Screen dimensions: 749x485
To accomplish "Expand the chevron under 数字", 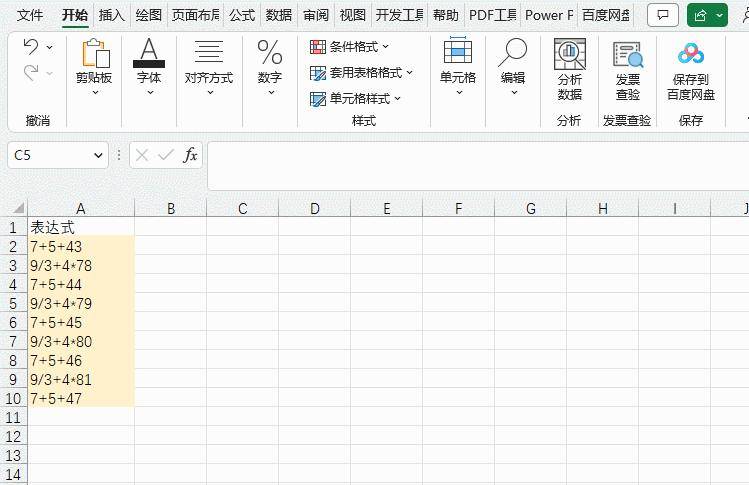I will [271, 92].
